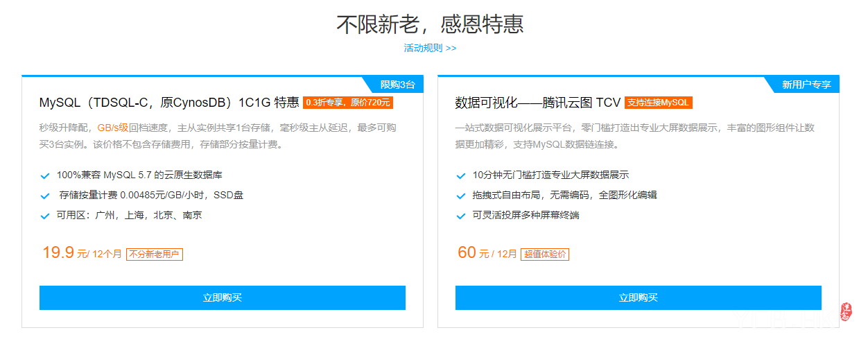Click text 拖拽式自由布局，无需编码，全图形化编辑

565,195
